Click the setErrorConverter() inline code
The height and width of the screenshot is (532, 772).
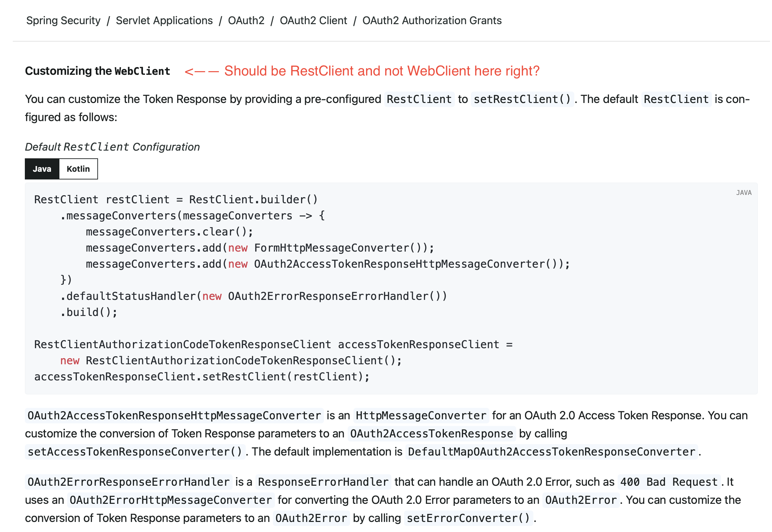[468, 518]
